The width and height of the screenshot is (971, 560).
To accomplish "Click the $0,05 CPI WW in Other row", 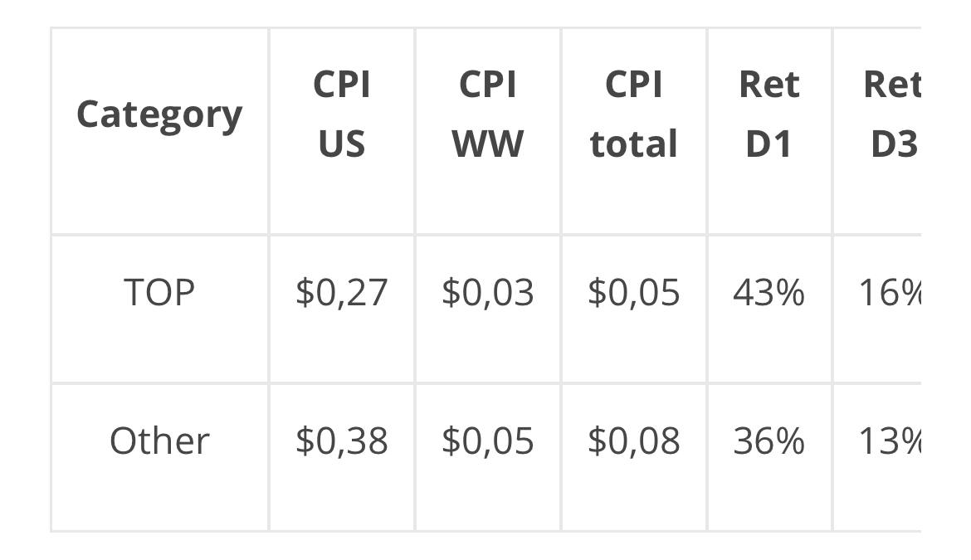I will pyautogui.click(x=488, y=441).
